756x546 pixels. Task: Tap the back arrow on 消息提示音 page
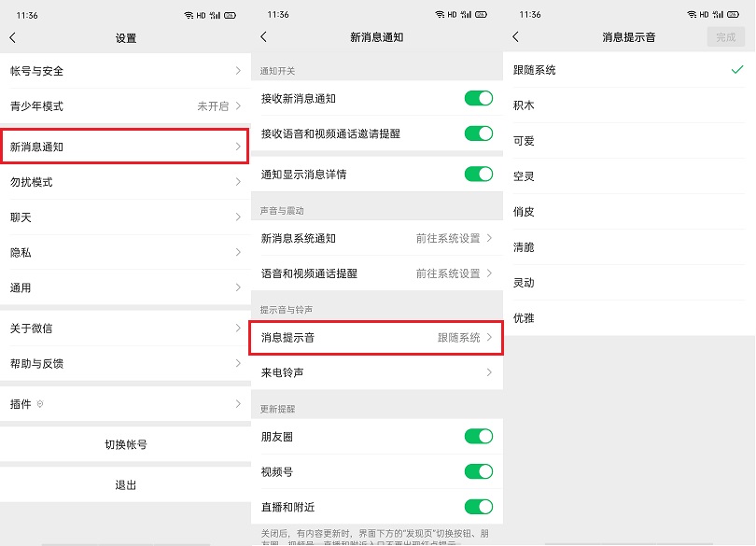tap(516, 38)
